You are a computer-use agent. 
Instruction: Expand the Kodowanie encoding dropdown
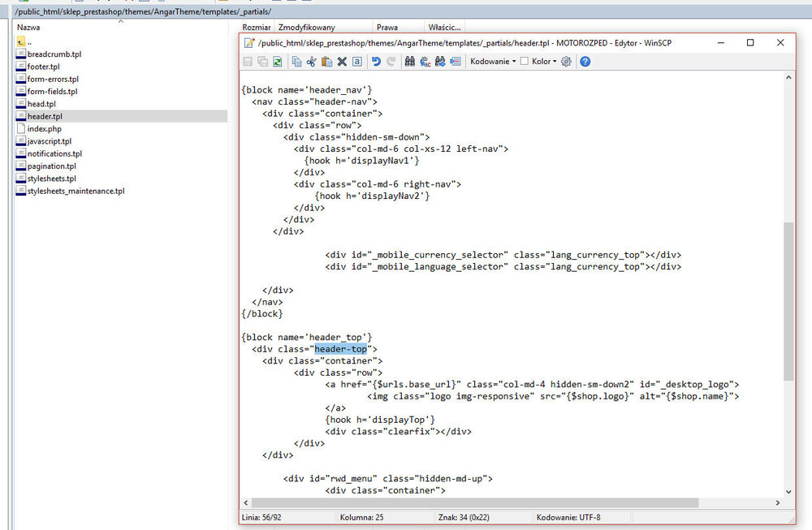[x=493, y=62]
